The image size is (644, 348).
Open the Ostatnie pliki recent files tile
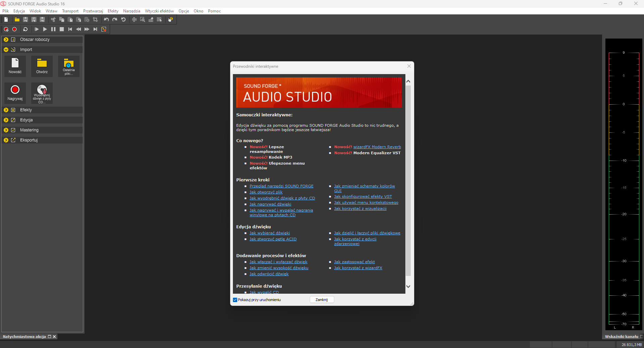click(x=69, y=66)
